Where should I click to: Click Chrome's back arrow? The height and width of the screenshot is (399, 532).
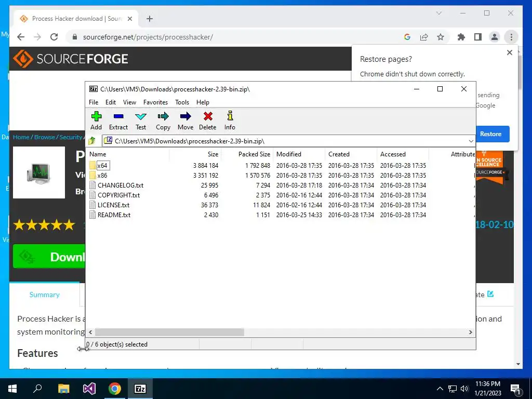(x=21, y=37)
